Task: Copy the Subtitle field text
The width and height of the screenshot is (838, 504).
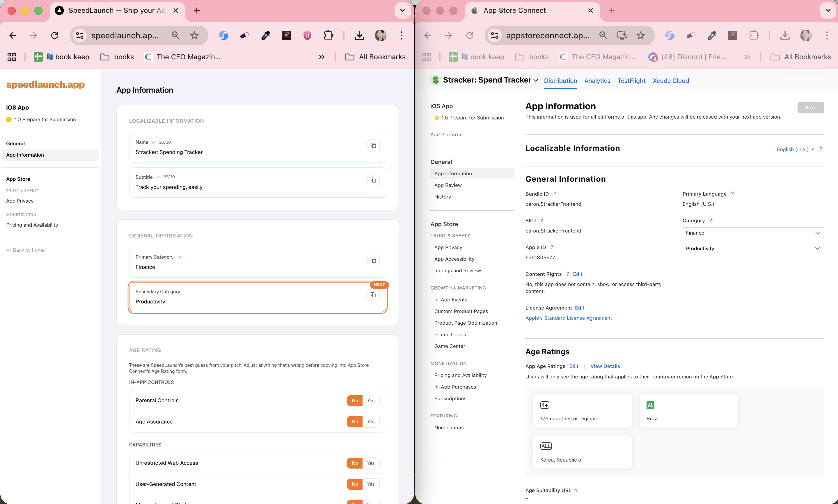Action: click(373, 180)
